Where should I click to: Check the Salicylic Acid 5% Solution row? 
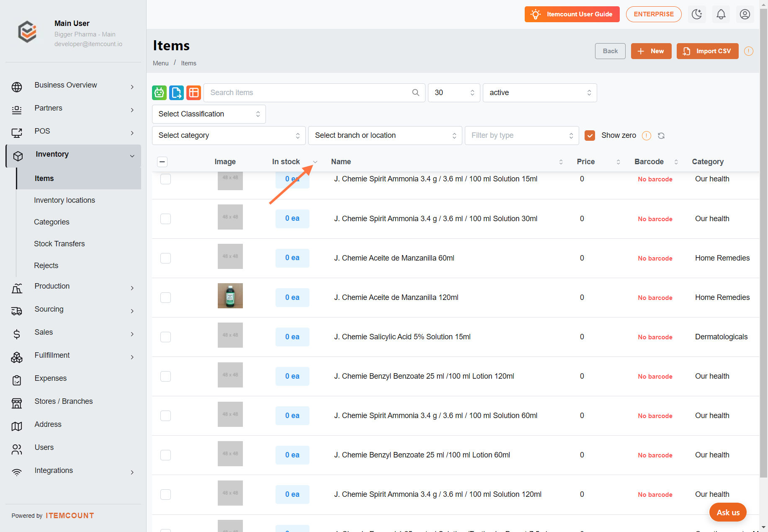[x=166, y=337]
